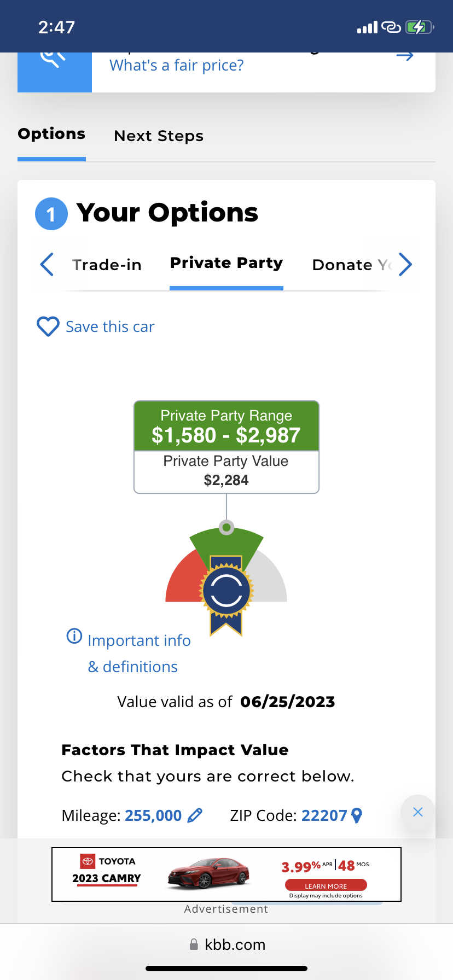Tap the heart icon to save car
The height and width of the screenshot is (980, 453).
coord(48,326)
